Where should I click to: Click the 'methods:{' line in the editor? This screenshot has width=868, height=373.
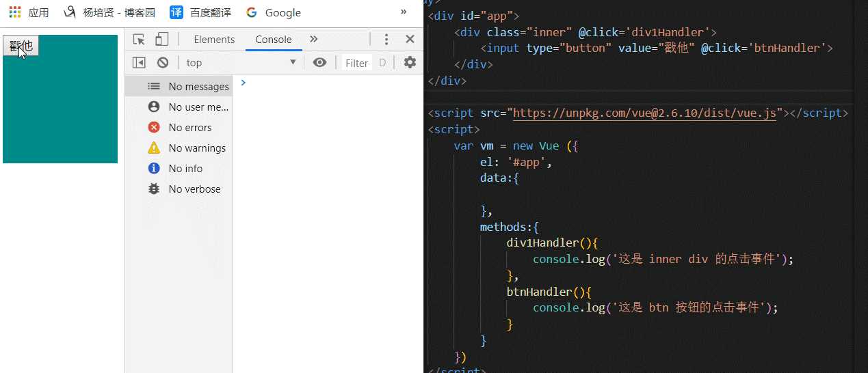click(510, 227)
